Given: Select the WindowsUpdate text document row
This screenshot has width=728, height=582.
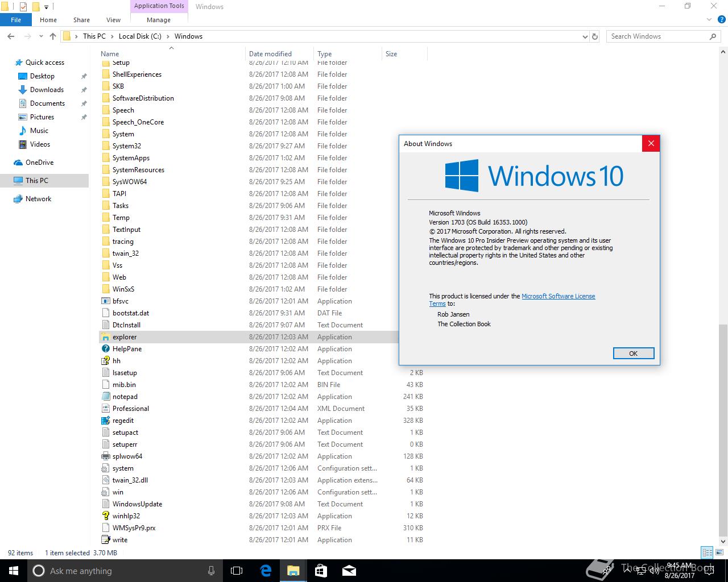Looking at the screenshot, I should (x=262, y=504).
